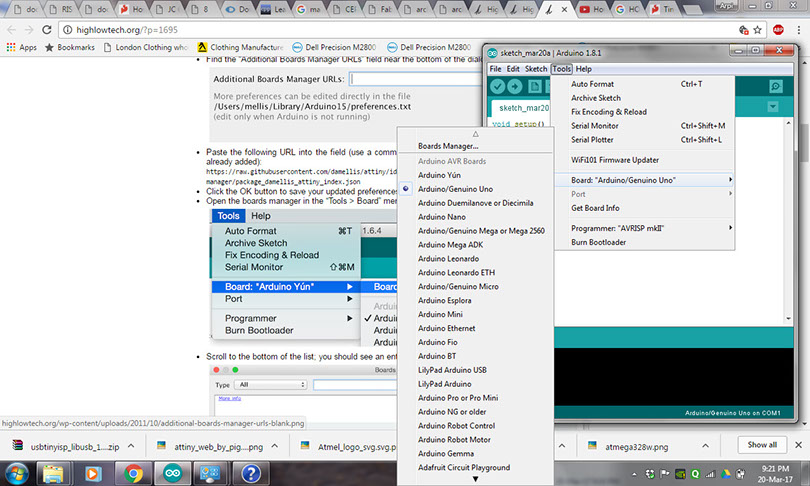Click Auto Format in Tools menu

coord(644,84)
